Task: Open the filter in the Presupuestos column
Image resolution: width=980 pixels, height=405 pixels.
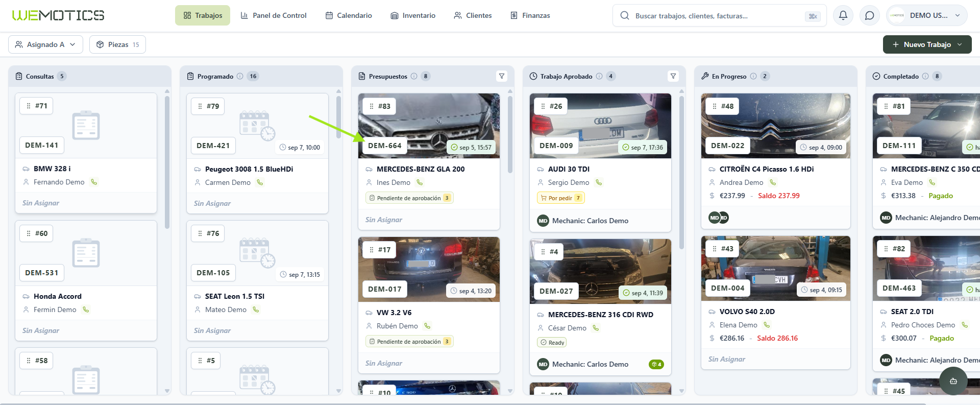Action: pos(502,76)
